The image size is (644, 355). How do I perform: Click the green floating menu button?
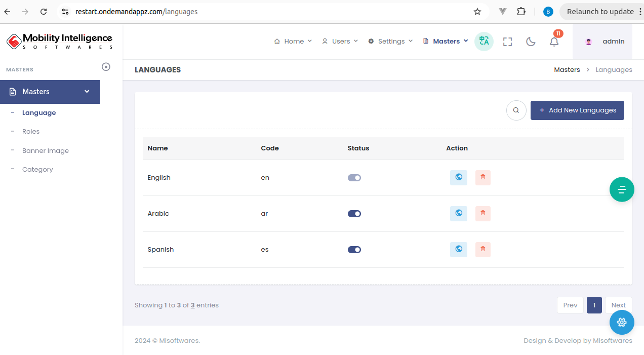(x=622, y=189)
